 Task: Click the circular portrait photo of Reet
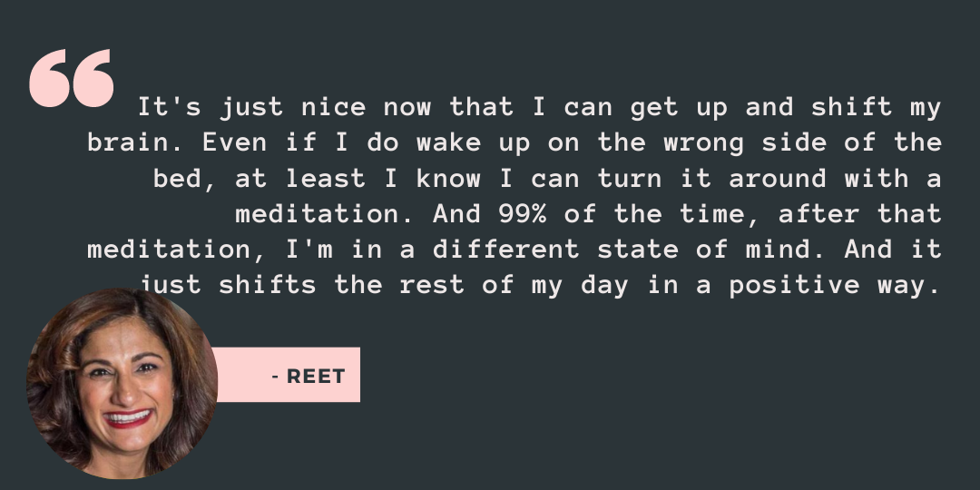point(122,383)
